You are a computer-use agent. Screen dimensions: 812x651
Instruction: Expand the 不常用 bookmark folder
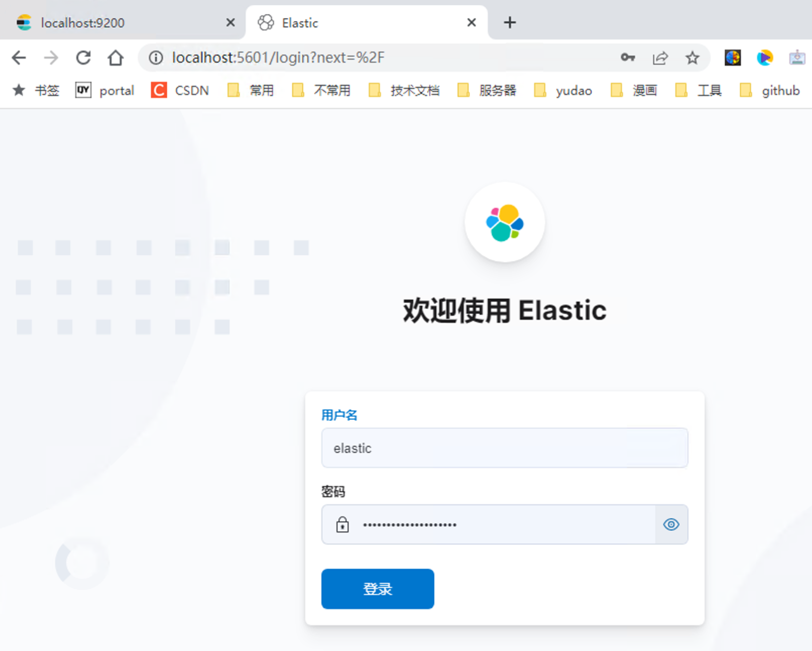click(321, 91)
